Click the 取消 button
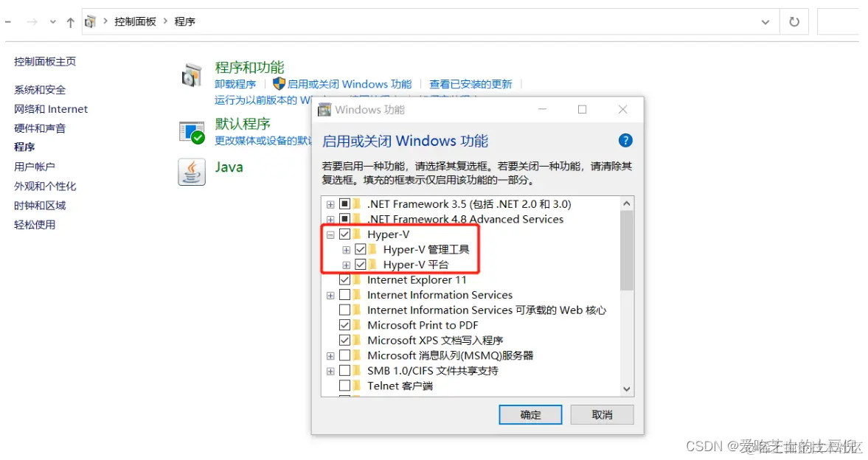The image size is (868, 460). pyautogui.click(x=602, y=414)
